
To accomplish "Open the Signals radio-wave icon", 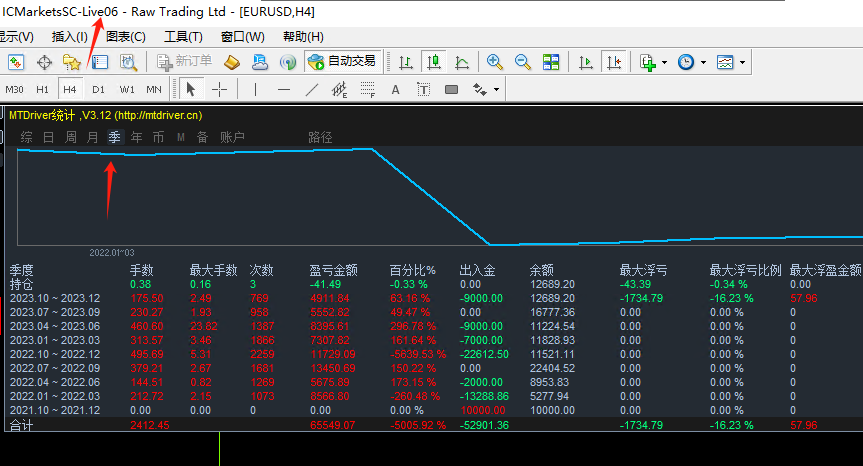I will click(287, 62).
